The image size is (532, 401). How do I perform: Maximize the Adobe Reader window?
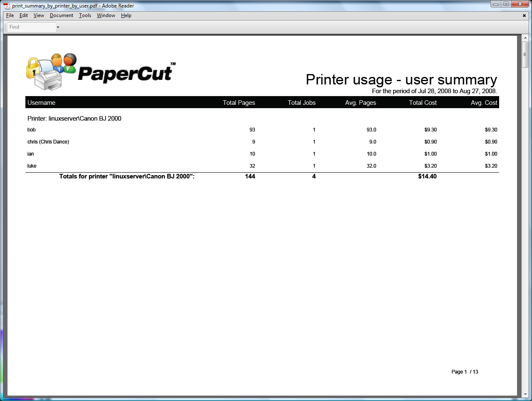pos(506,4)
